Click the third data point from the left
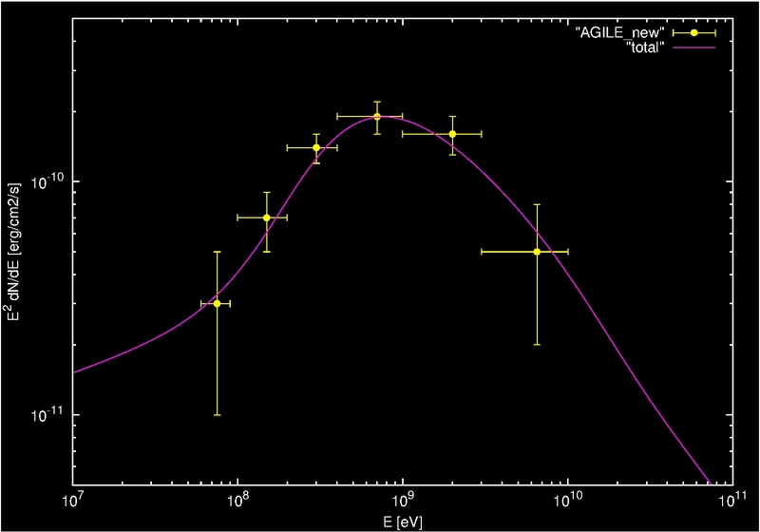Screen dimensions: 760x532 [316, 147]
